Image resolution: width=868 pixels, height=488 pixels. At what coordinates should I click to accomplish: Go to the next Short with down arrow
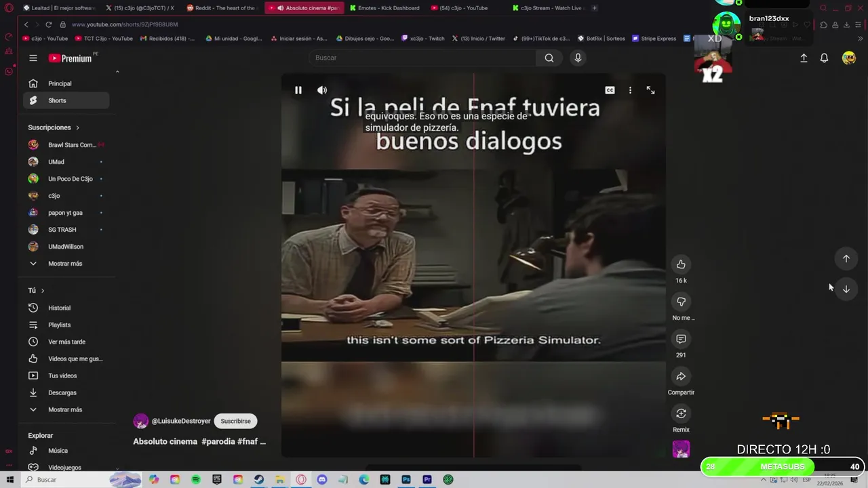click(x=846, y=289)
